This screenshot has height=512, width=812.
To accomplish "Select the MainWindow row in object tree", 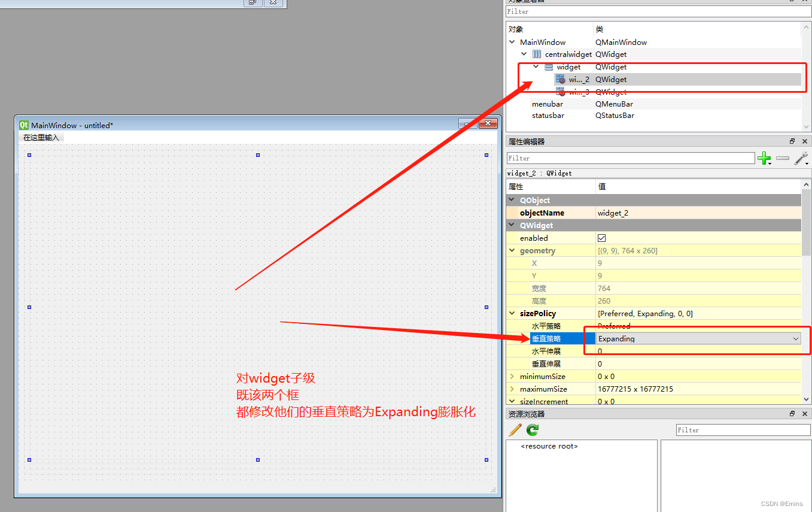I will click(653, 42).
